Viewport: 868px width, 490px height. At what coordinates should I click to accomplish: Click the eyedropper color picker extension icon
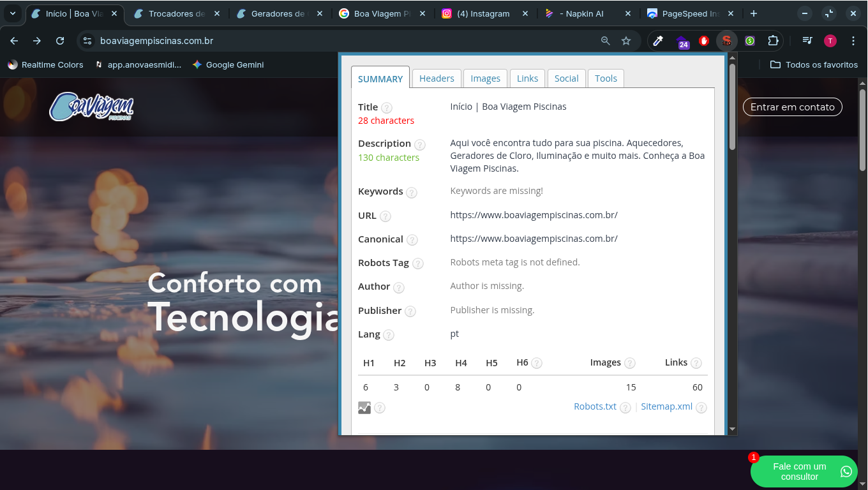pos(658,41)
